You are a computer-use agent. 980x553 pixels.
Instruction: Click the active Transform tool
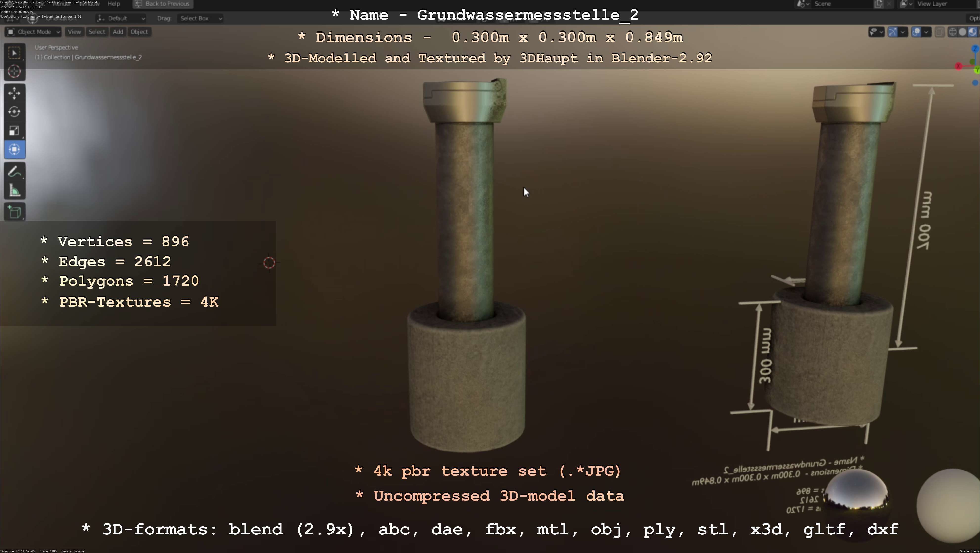14,149
